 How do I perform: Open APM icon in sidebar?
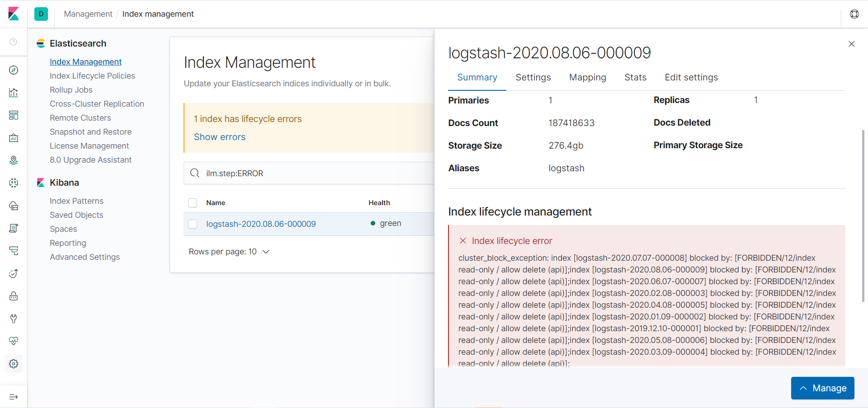14,251
